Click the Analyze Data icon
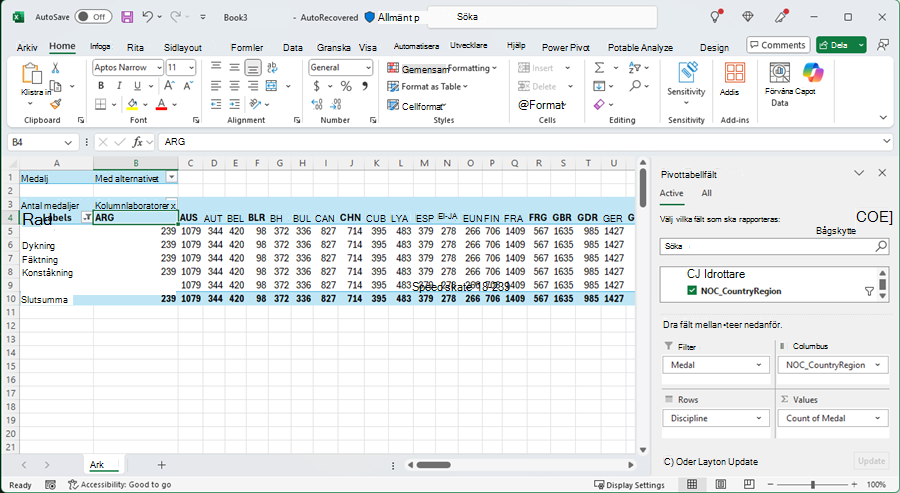This screenshot has width=900, height=493. click(779, 73)
